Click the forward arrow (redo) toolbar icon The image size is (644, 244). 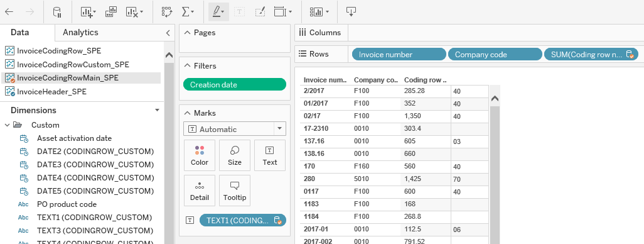[x=30, y=11]
